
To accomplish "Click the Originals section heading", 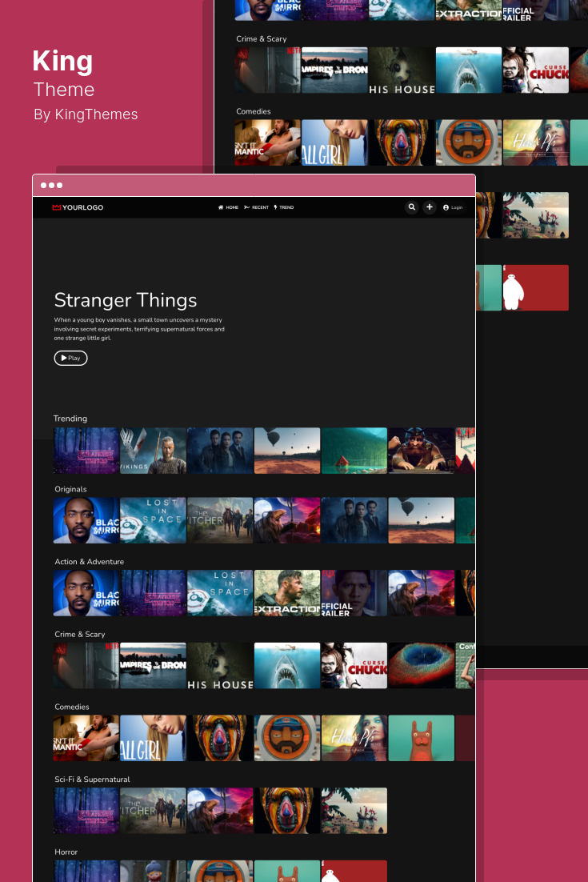I will click(x=71, y=489).
